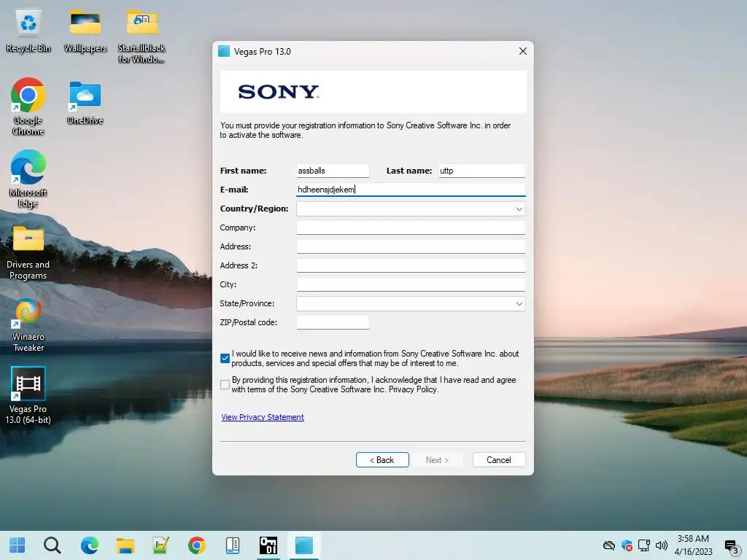747x560 pixels.
Task: Click the Back button
Action: pyautogui.click(x=382, y=460)
